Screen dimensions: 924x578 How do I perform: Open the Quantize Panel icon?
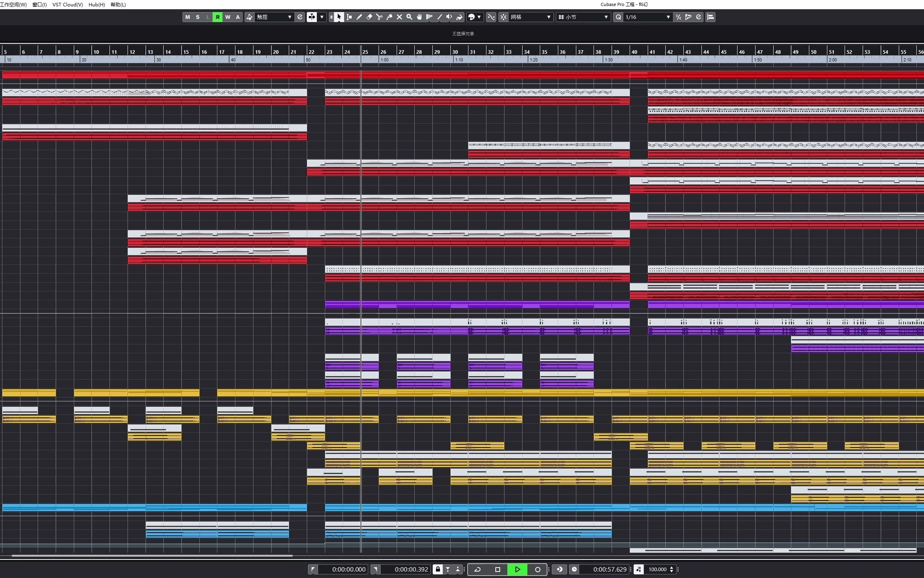coord(699,17)
